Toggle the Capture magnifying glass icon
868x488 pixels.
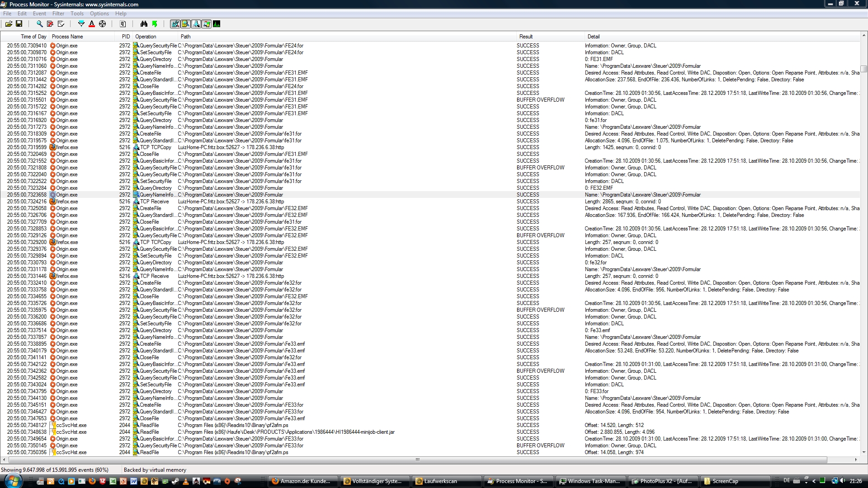click(40, 24)
